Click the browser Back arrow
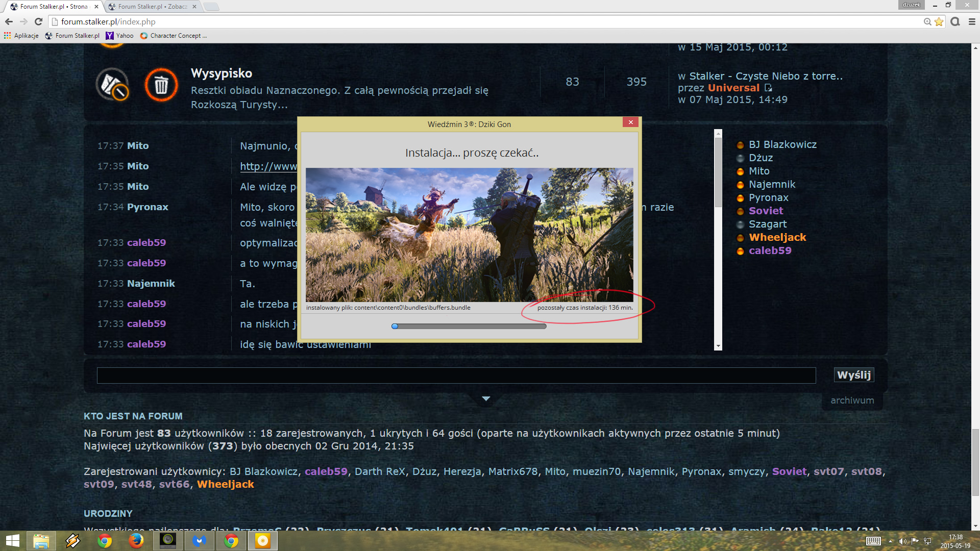The image size is (980, 551). (x=9, y=21)
